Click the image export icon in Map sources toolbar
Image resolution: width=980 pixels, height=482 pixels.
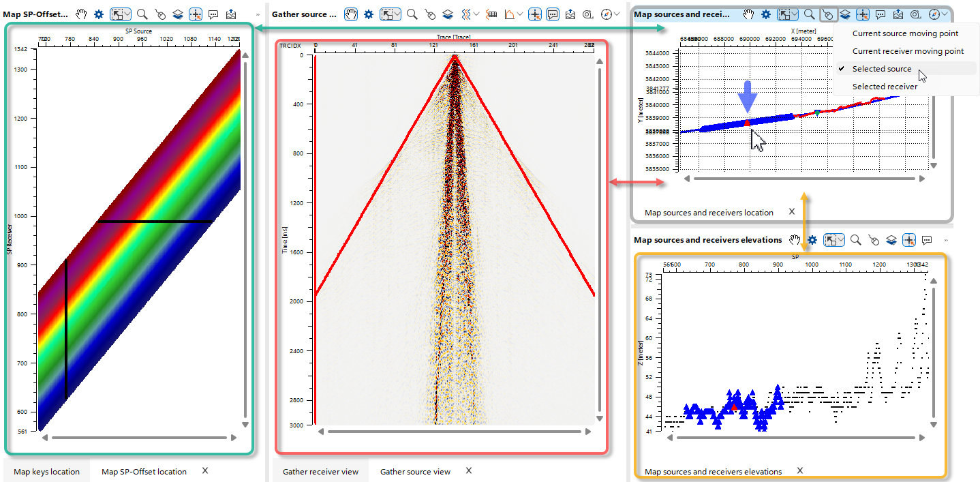898,14
